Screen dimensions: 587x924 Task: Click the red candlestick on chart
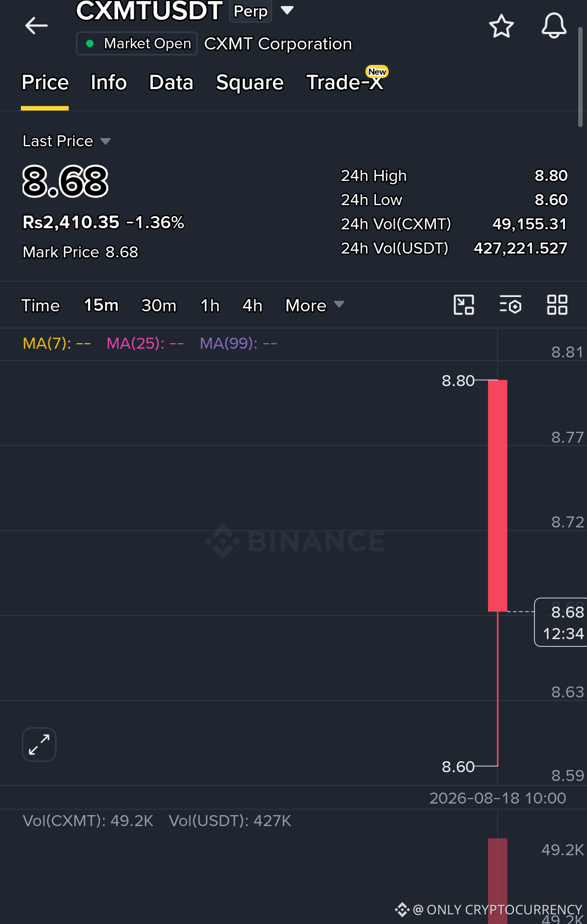point(497,496)
